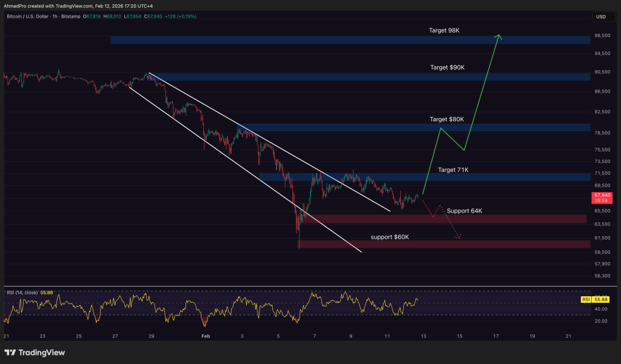The image size is (621, 364).
Task: Click the pane separator above the RSI panel
Action: [x=297, y=286]
